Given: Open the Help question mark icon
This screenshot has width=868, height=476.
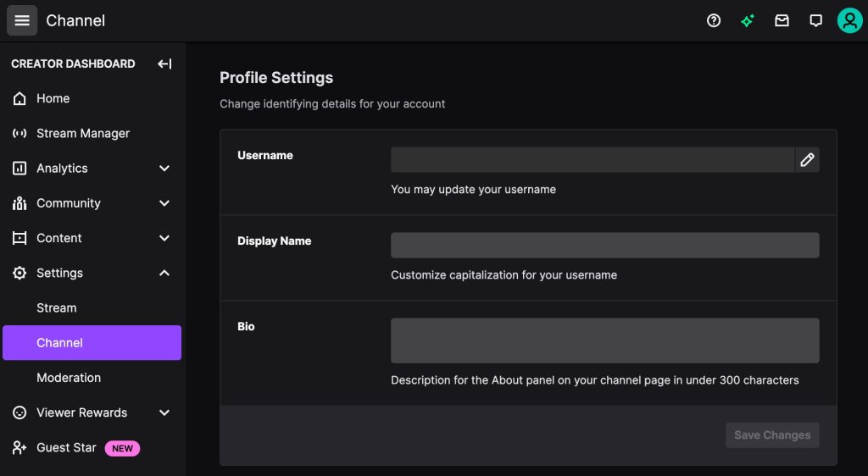Looking at the screenshot, I should click(x=714, y=20).
